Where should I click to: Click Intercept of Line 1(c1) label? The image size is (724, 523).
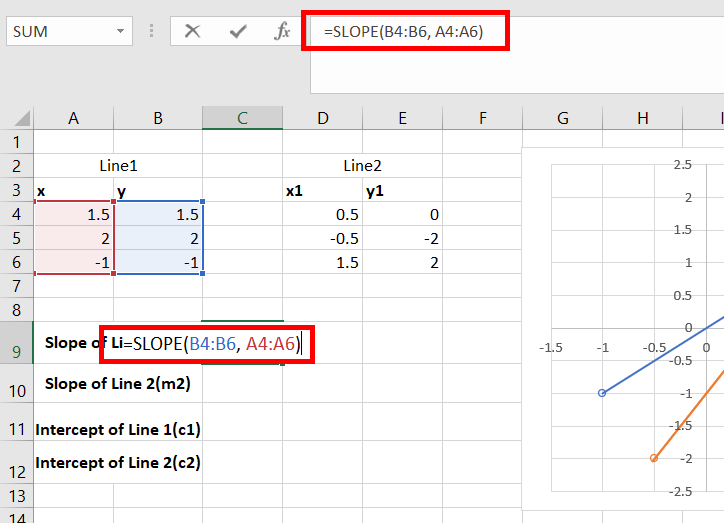click(x=118, y=430)
